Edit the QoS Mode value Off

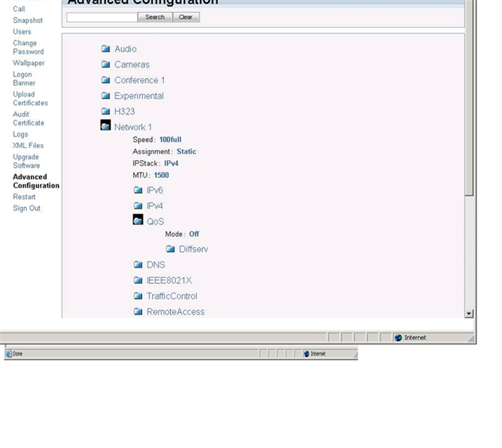point(194,234)
